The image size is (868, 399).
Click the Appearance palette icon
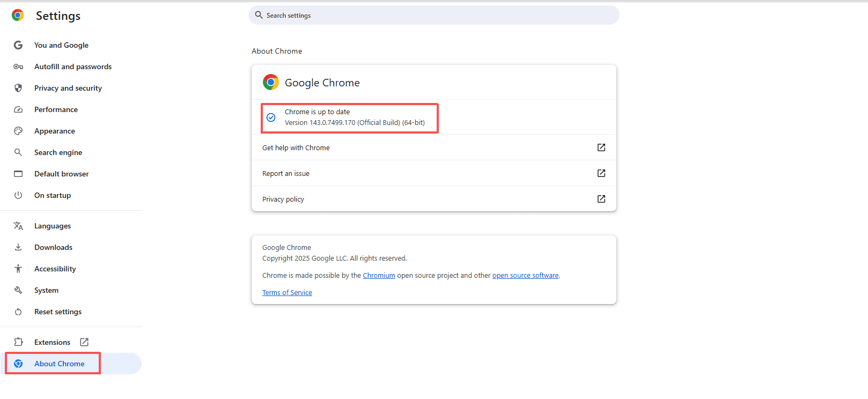point(18,131)
